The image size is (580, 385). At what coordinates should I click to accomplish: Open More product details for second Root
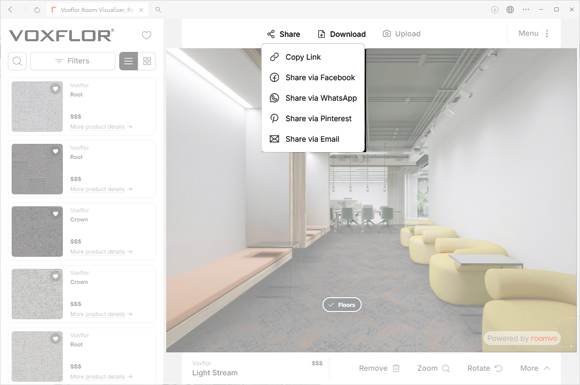click(x=101, y=189)
